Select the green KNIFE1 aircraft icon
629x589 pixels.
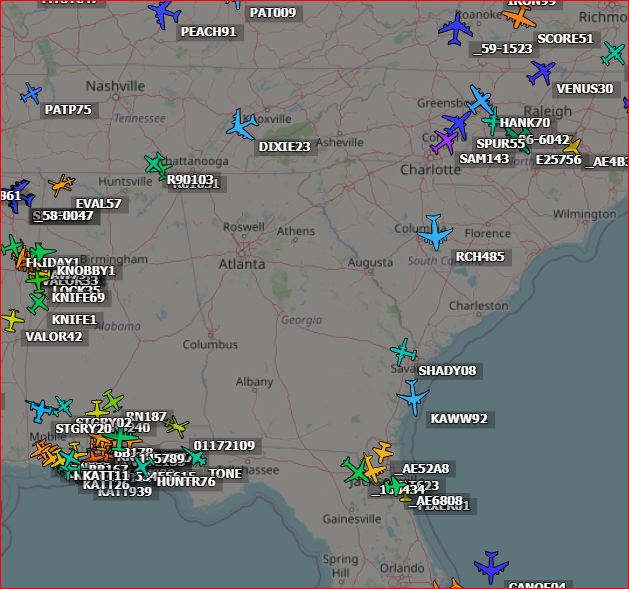click(38, 304)
